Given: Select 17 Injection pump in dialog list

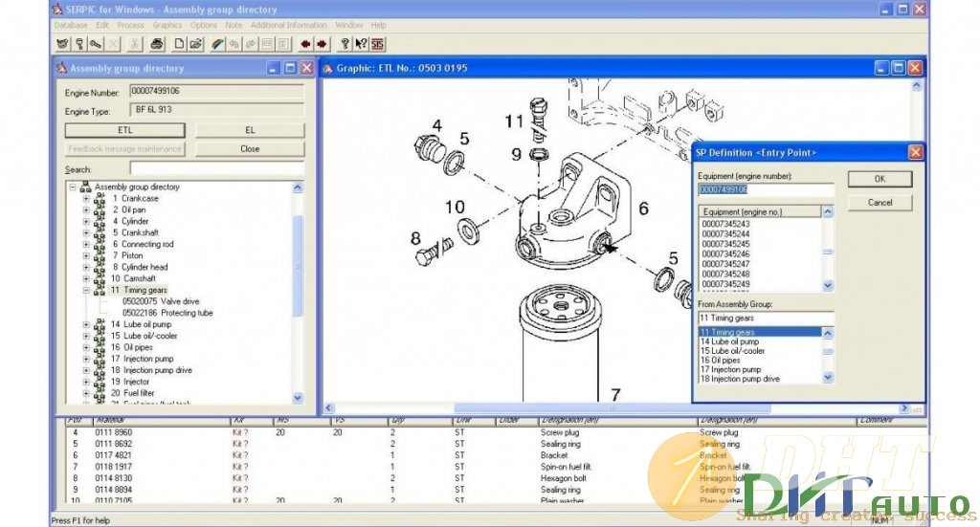Looking at the screenshot, I should 730,369.
